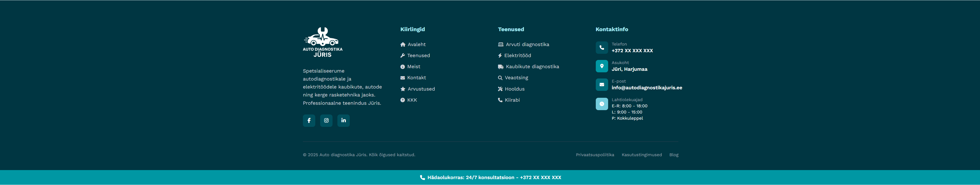Viewport: 980px width, 185px height.
Task: Click the L: 9:00 - 15:00 hours line
Action: pyautogui.click(x=627, y=112)
